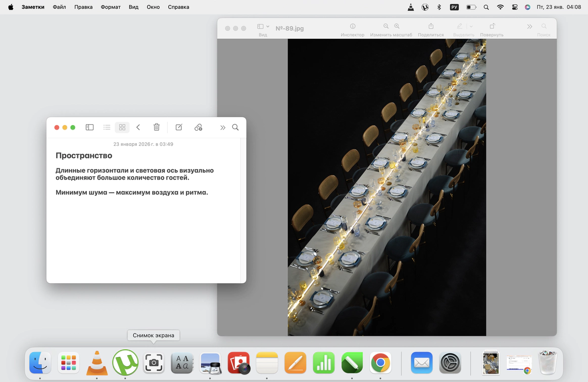Delete the current note with trash icon
Screen dimensions: 588x382
[x=157, y=128]
